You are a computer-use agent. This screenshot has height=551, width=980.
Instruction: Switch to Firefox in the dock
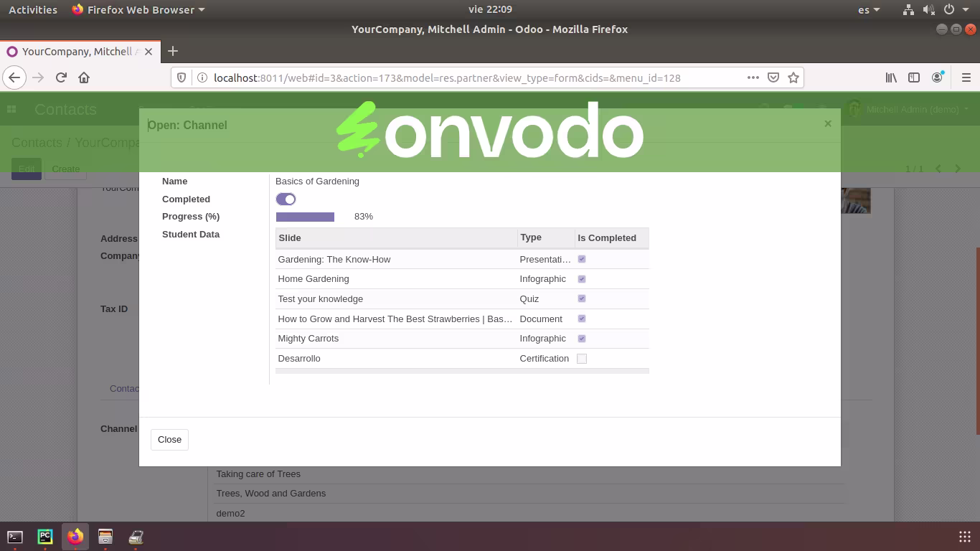pos(75,537)
